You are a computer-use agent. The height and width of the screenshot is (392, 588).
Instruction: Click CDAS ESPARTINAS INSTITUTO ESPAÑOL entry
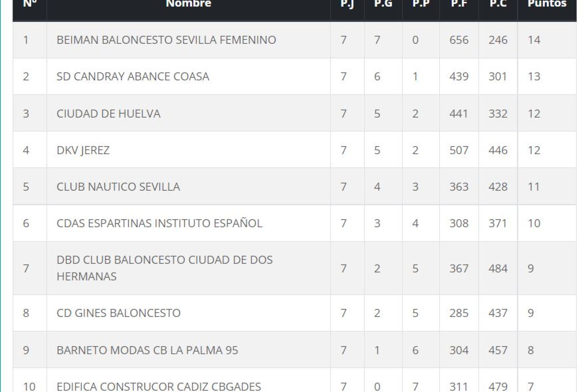tap(159, 223)
